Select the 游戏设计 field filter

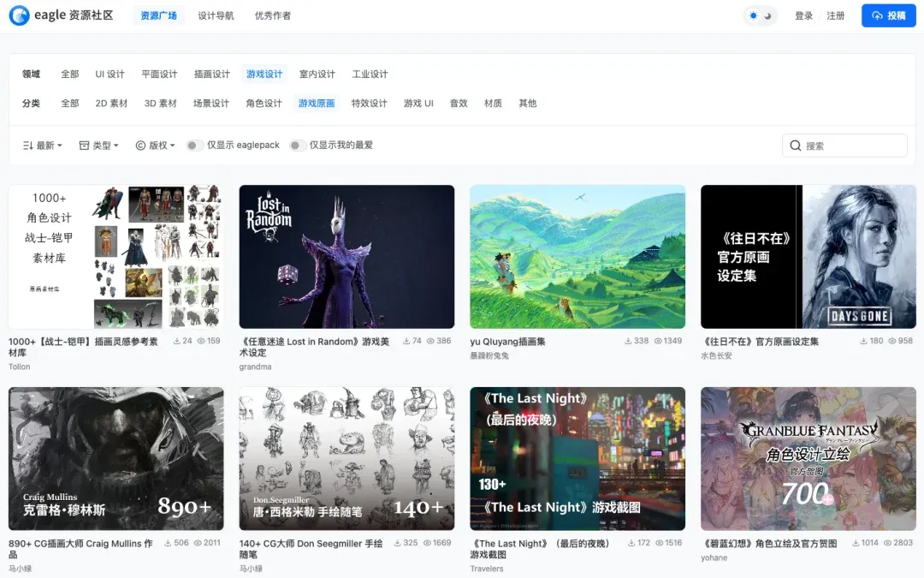264,74
